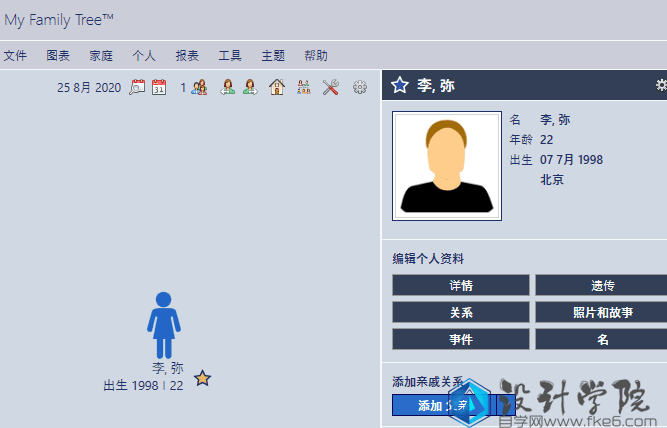Click the 遗传 button
The image size is (667, 428).
coord(601,285)
